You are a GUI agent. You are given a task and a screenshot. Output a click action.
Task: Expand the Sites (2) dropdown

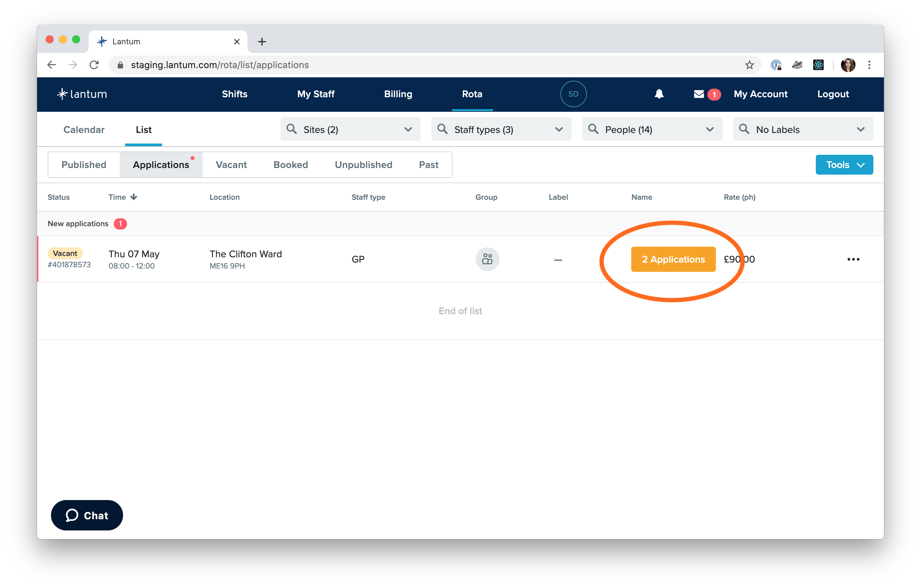coord(350,129)
